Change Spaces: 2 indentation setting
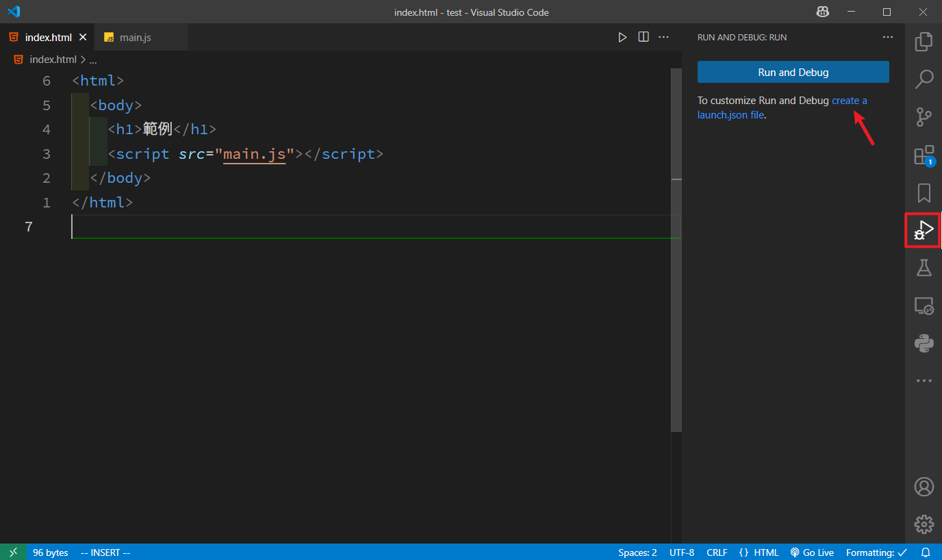Viewport: 942px width, 560px height. (637, 552)
